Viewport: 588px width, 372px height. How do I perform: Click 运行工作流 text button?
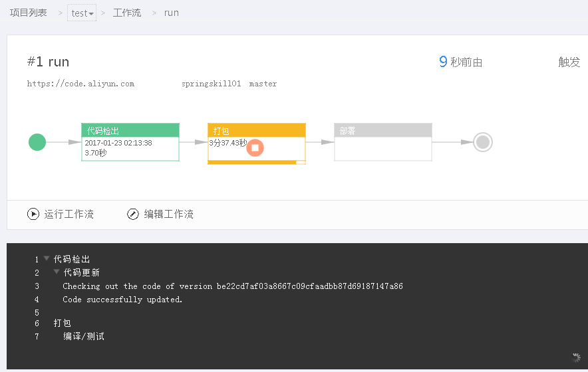tap(69, 215)
